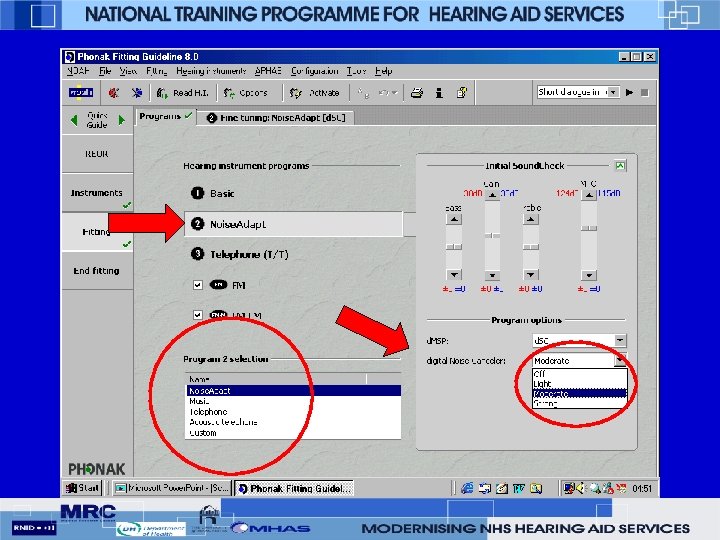Screen dimensions: 720x540
Task: Click End fitting in sidebar
Action: [x=97, y=271]
